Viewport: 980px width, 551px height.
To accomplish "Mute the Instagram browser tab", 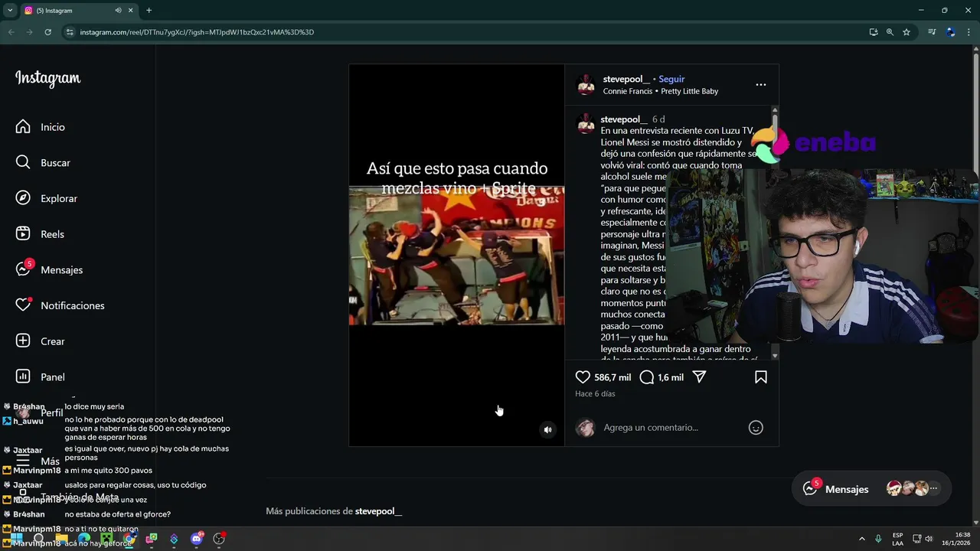I will (x=118, y=11).
